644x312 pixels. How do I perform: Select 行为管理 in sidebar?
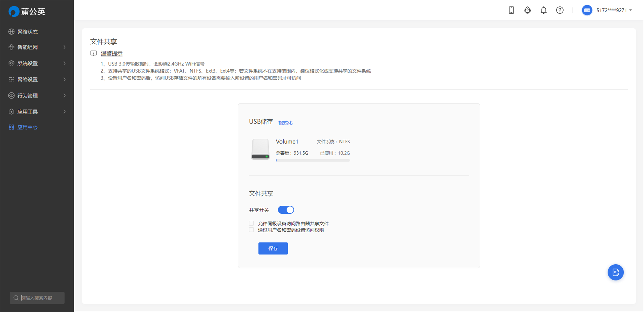(37, 95)
